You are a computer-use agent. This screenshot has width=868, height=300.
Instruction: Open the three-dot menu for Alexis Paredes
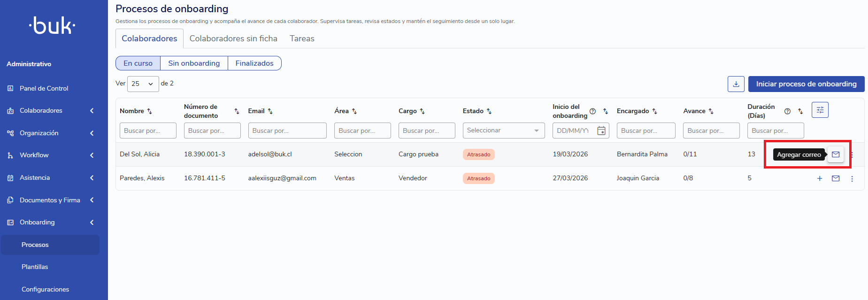coord(852,178)
